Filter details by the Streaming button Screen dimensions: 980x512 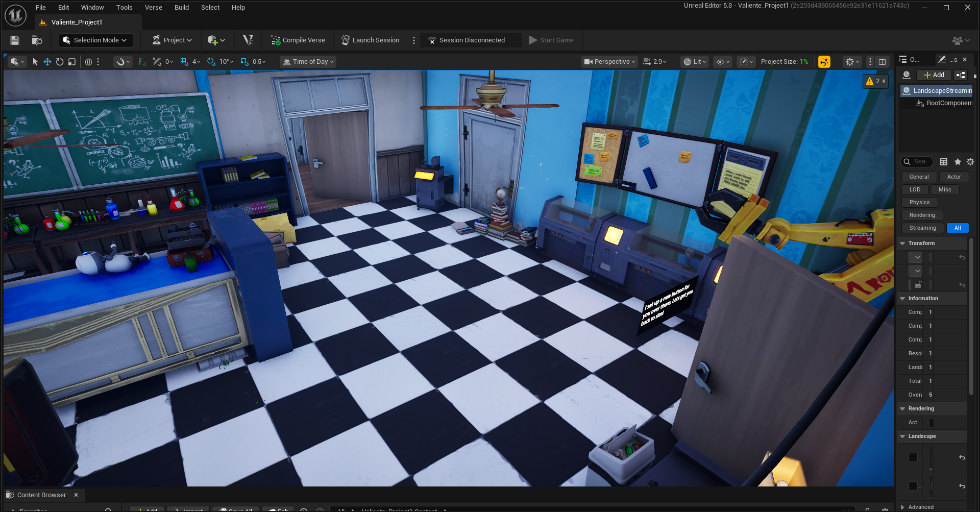point(922,228)
